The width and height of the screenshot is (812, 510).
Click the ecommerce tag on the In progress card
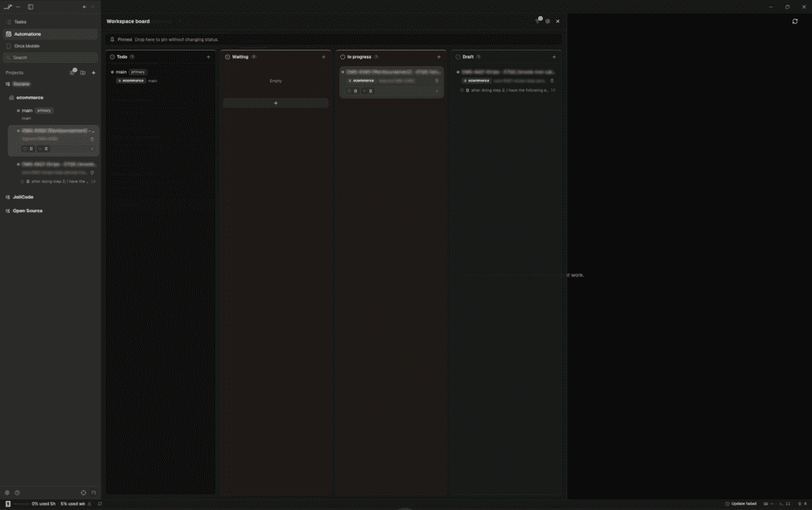[x=361, y=81]
